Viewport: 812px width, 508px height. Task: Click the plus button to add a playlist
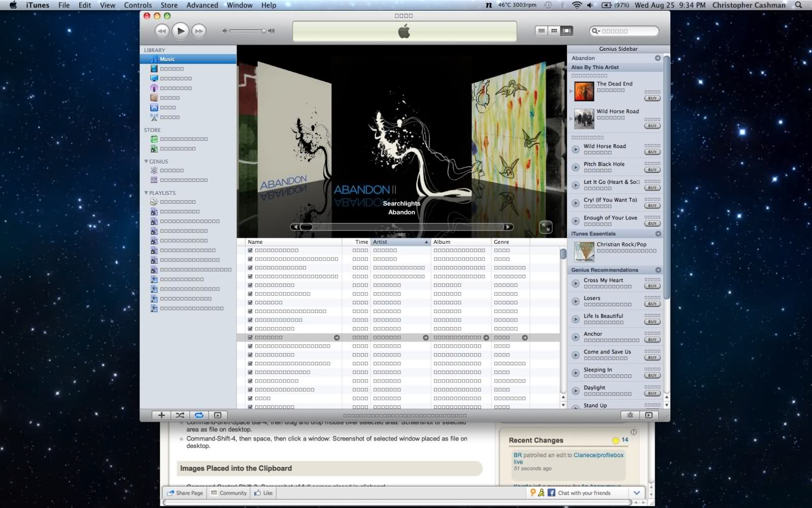tap(161, 415)
